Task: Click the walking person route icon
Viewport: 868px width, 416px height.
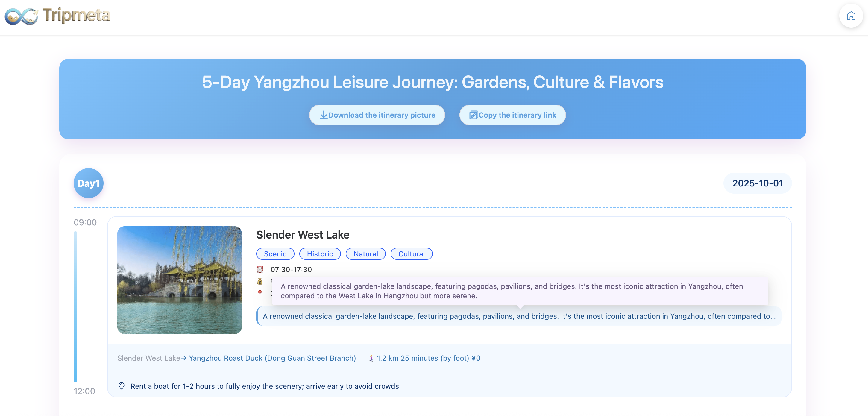Action: tap(371, 359)
